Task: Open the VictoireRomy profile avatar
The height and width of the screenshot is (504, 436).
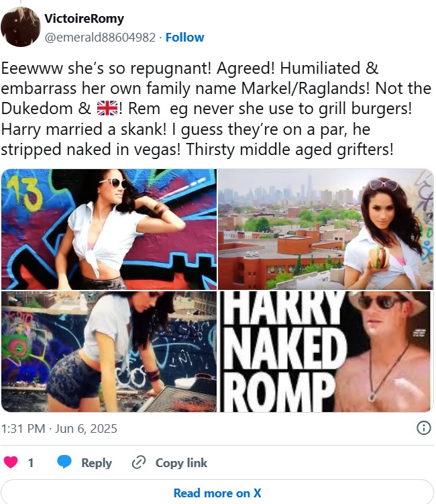Action: coord(20,27)
